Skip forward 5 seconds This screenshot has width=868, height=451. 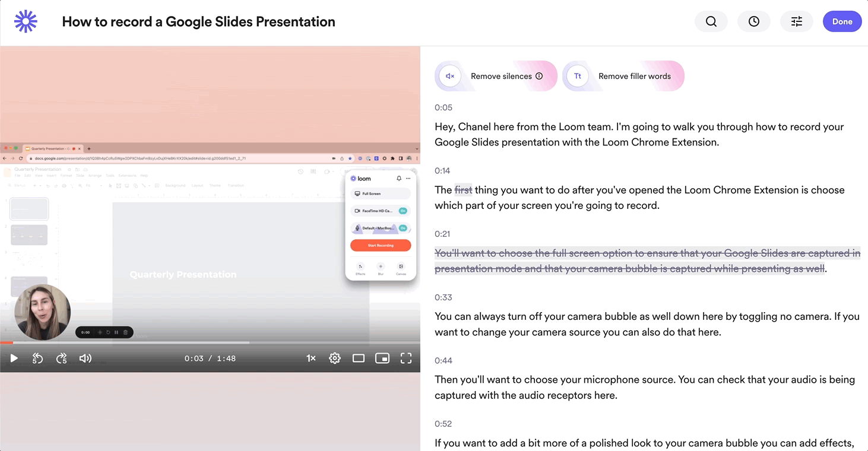(61, 358)
